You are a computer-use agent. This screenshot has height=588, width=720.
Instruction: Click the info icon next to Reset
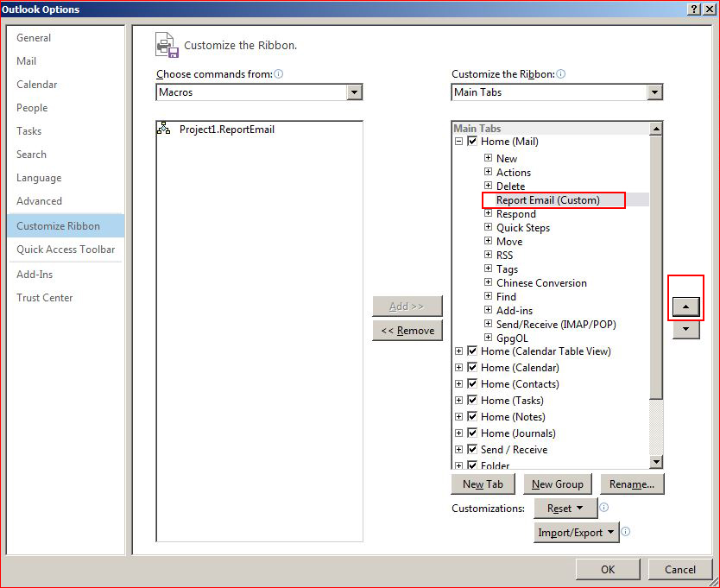[x=604, y=507]
